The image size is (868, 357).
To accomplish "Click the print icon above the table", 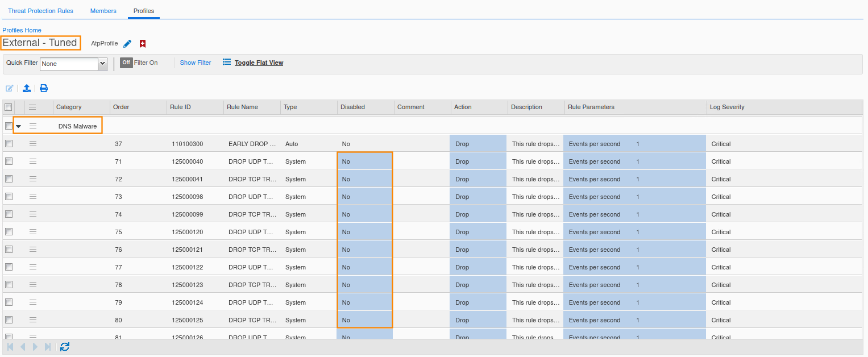I will (x=44, y=88).
